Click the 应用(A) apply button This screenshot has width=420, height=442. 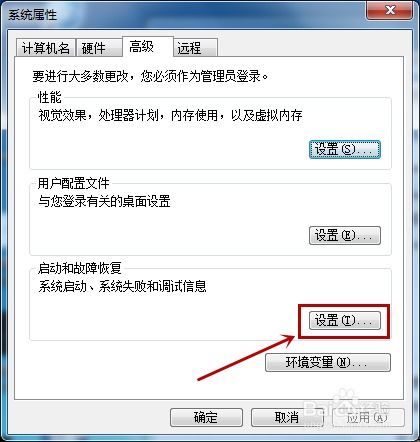click(368, 417)
